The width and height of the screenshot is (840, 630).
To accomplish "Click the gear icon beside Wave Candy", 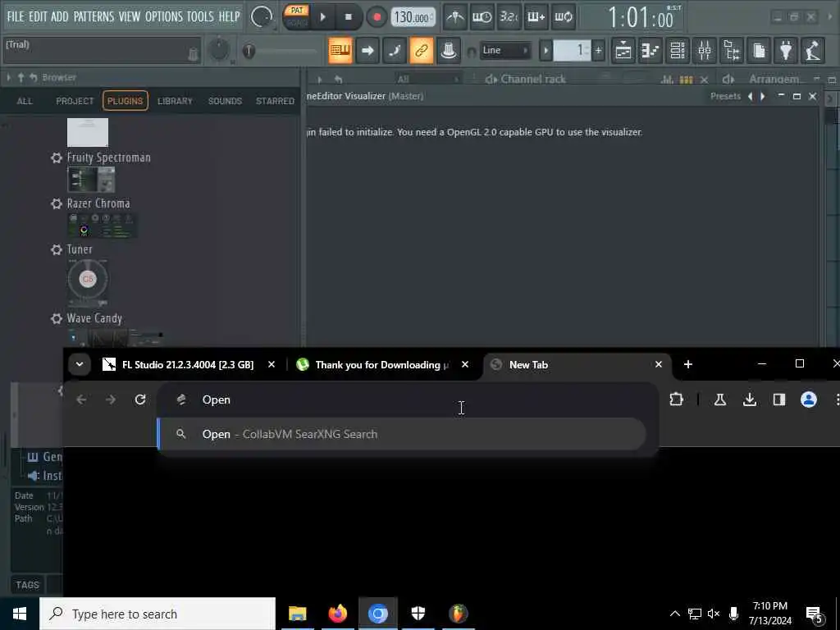I will 57,318.
